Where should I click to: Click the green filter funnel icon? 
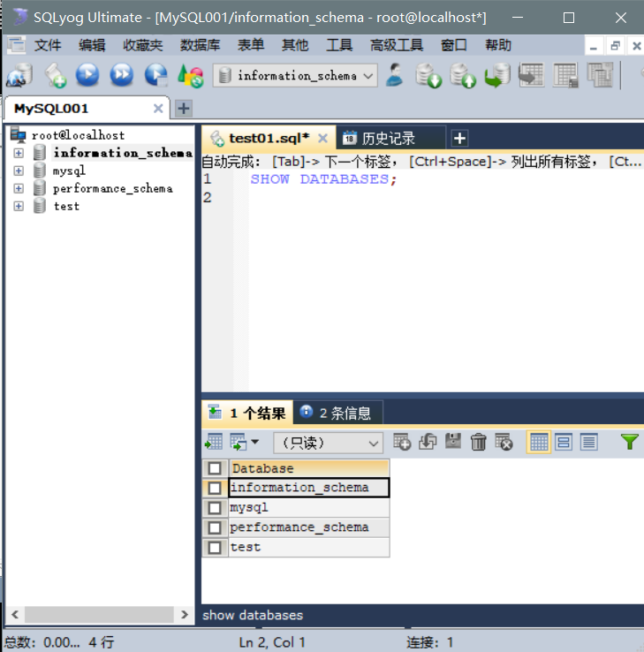(630, 442)
